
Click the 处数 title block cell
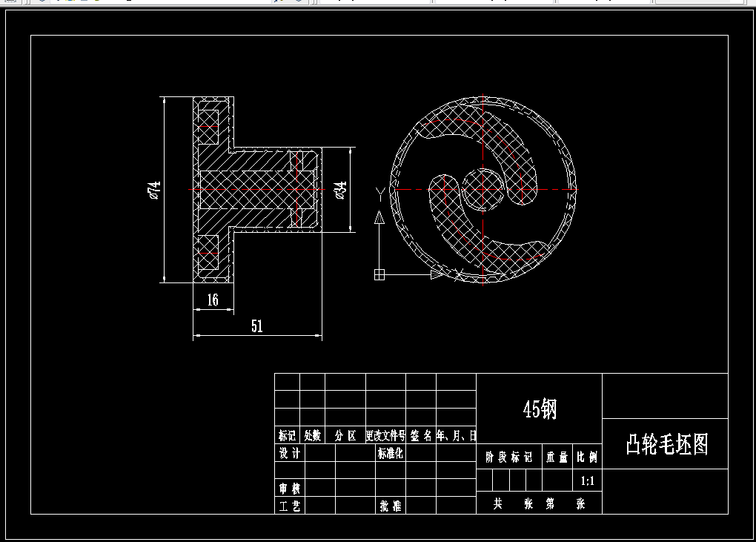click(x=313, y=435)
